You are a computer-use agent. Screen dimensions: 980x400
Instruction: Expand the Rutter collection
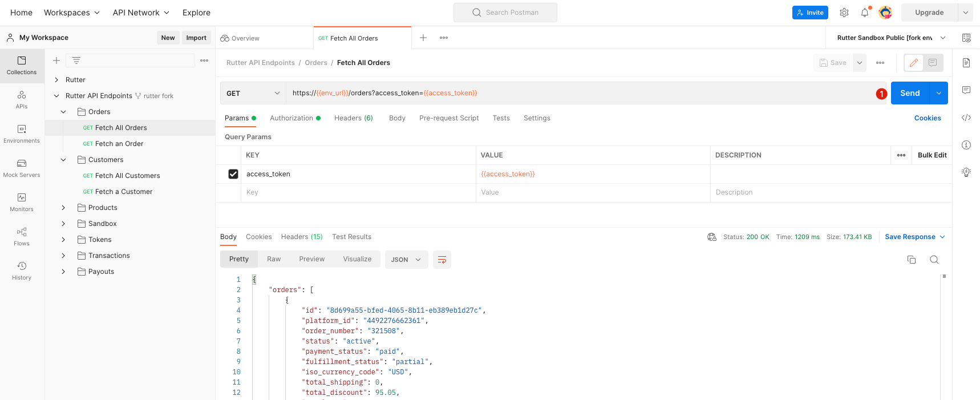[56, 80]
